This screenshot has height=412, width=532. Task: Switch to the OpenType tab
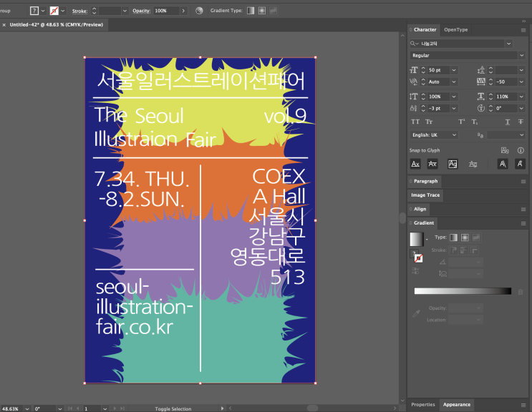point(455,30)
